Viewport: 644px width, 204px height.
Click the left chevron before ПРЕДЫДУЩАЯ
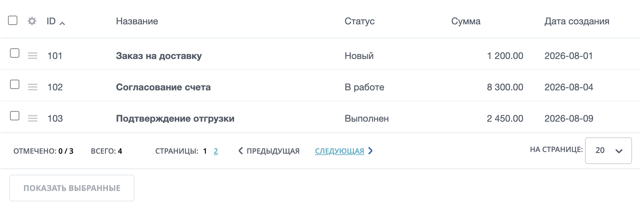tap(241, 151)
